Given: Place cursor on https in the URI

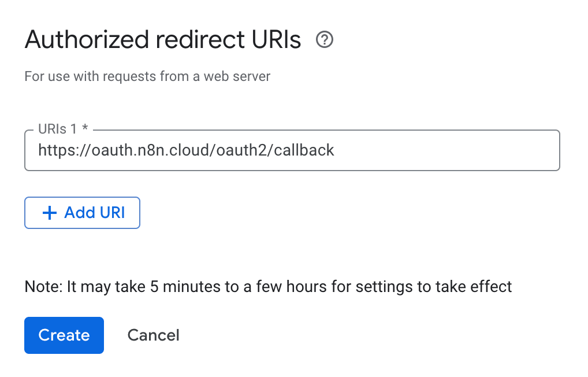Looking at the screenshot, I should click(55, 150).
